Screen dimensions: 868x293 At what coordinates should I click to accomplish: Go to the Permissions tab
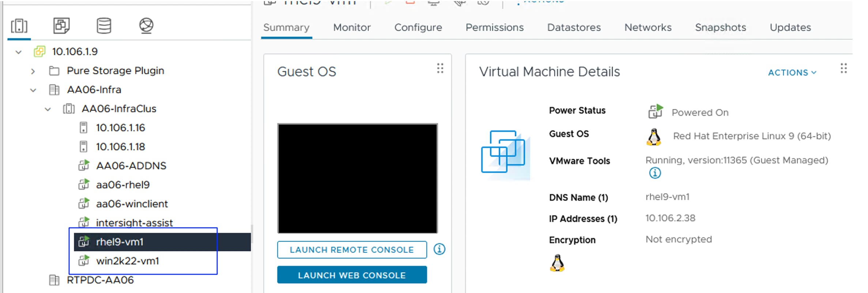[494, 27]
